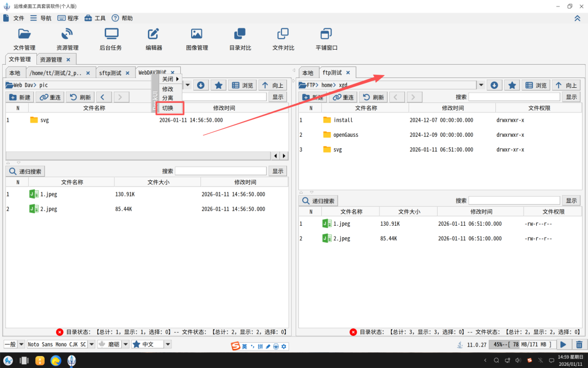
Task: Close the sftp测试 tab
Action: pos(127,73)
